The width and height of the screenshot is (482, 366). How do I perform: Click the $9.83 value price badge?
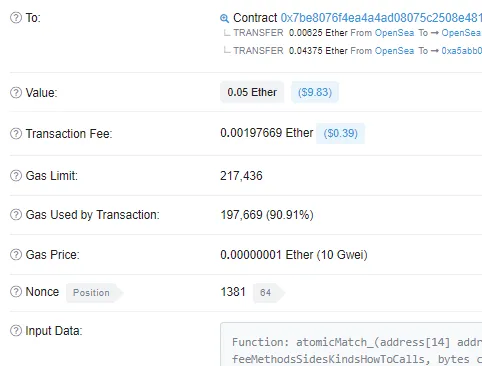(x=315, y=92)
